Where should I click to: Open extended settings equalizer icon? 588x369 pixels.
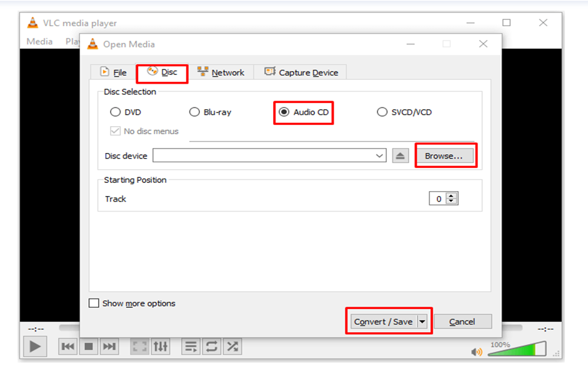[161, 346]
